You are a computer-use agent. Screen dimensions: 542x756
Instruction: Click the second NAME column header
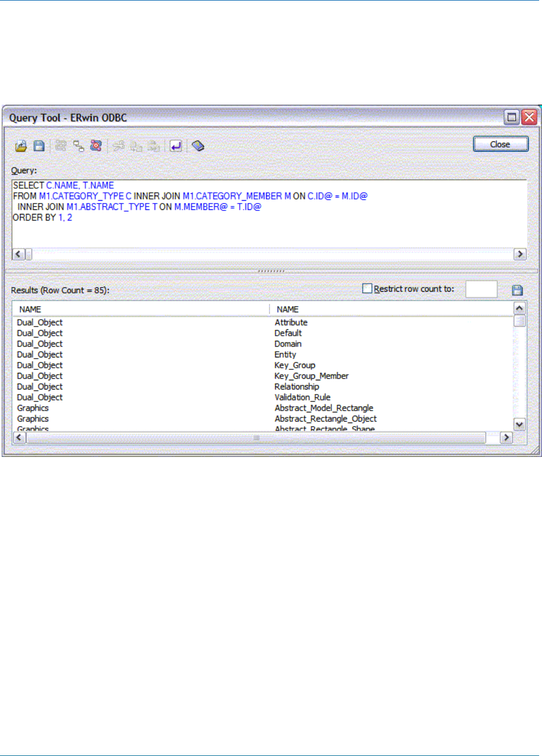coord(391,309)
